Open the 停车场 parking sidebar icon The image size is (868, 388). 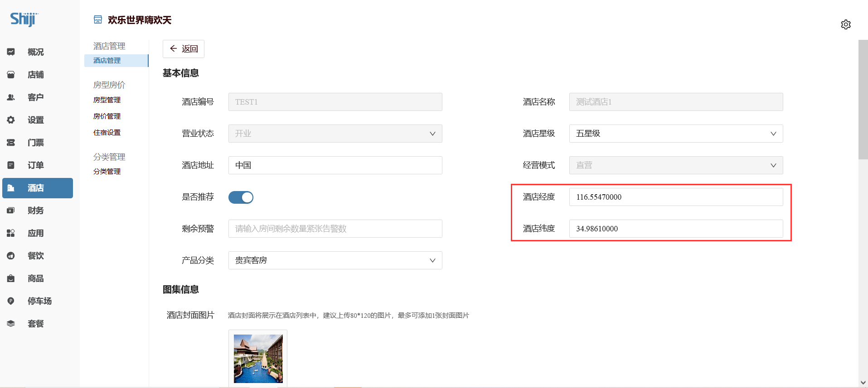(x=11, y=301)
